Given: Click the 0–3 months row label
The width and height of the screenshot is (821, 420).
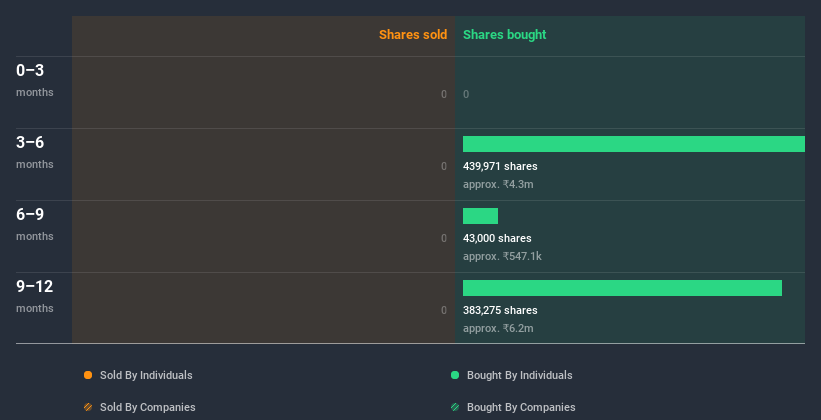Looking at the screenshot, I should [x=35, y=80].
